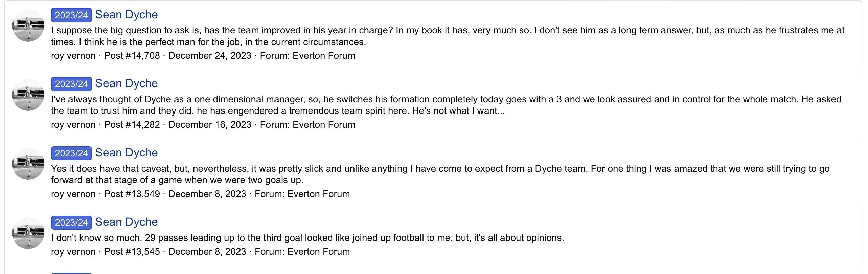Open Sean Dyche thread from post #13,549
The height and width of the screenshot is (274, 868).
[x=126, y=153]
